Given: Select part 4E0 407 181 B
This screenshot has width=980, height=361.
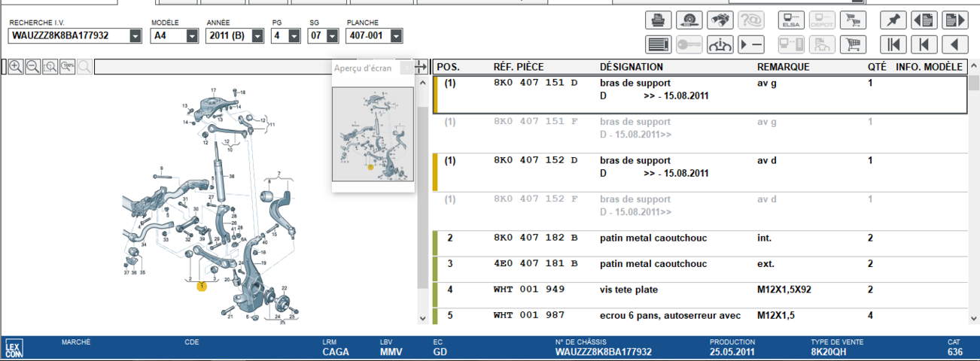Looking at the screenshot, I should tap(700, 269).
